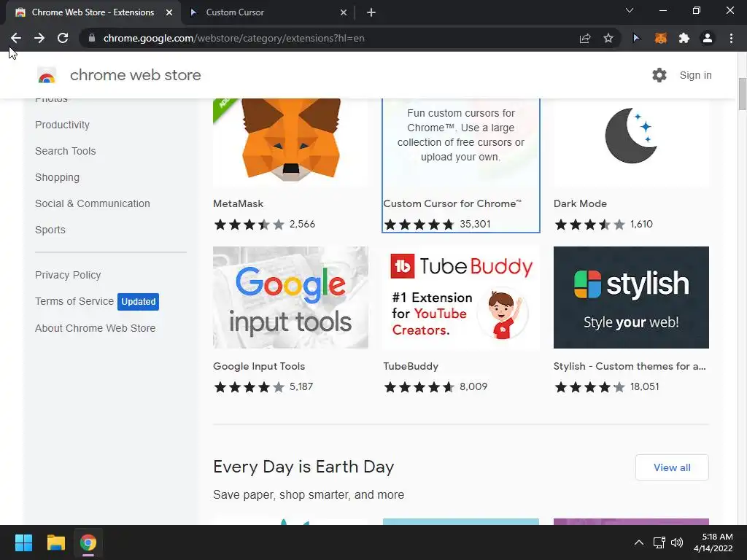Click the Google Input Tools title
Screen dimensions: 747x560
[259, 366]
